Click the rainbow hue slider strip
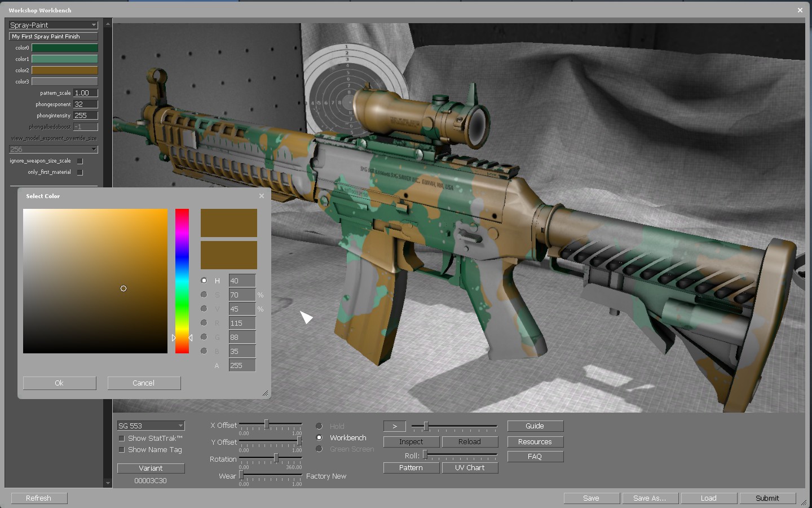This screenshot has height=508, width=812. coord(182,281)
